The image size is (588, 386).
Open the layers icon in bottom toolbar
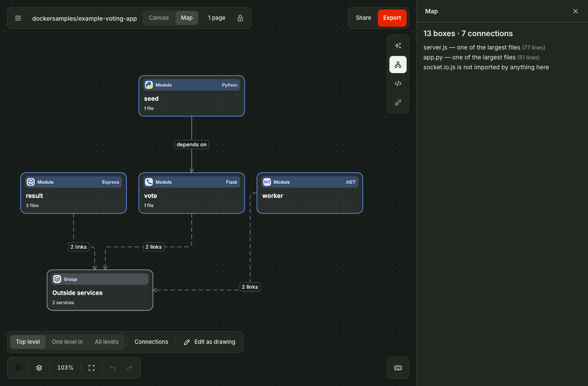pos(39,368)
